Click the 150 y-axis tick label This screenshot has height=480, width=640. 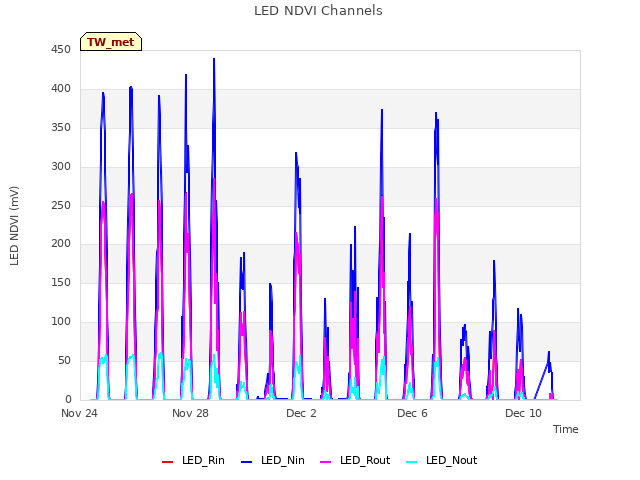61,283
